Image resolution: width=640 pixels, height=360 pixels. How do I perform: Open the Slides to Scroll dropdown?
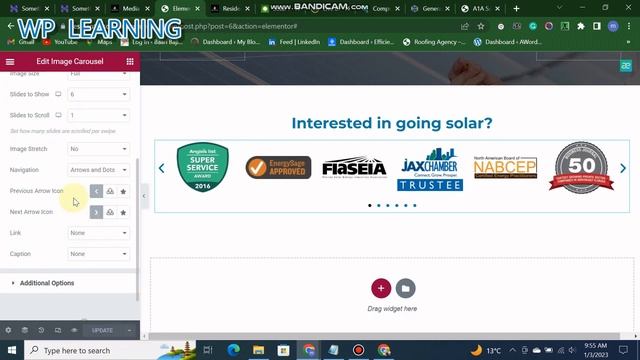click(x=98, y=116)
